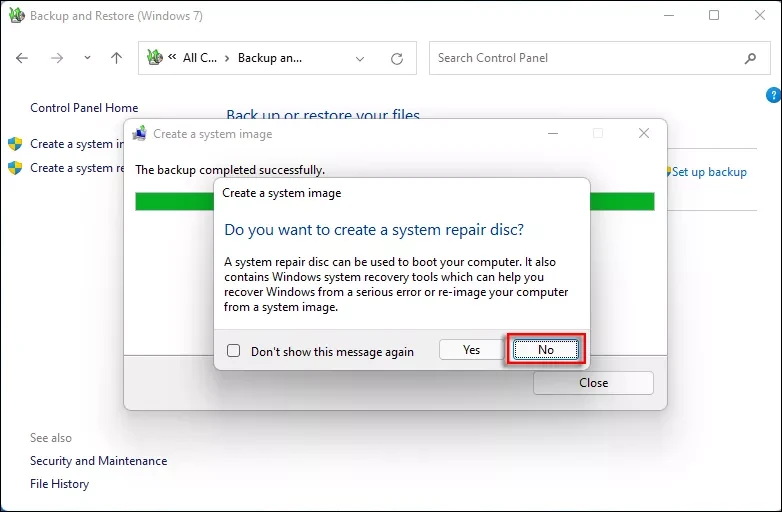The image size is (782, 512).
Task: Minimize the Create a system image window
Action: (x=553, y=134)
